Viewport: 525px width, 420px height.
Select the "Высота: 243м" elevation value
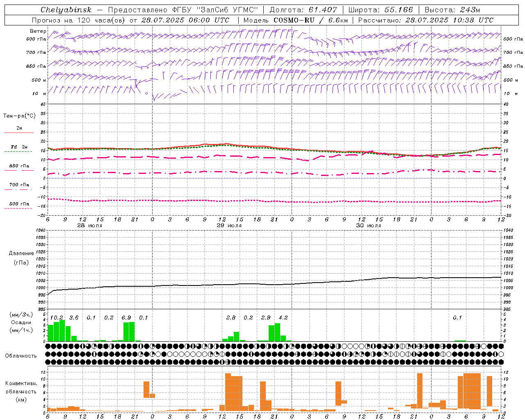point(452,10)
